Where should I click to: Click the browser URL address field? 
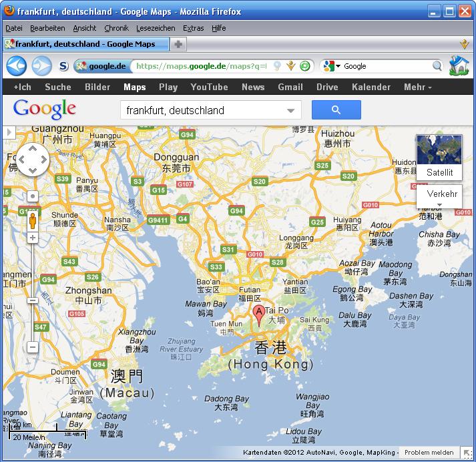pyautogui.click(x=201, y=66)
